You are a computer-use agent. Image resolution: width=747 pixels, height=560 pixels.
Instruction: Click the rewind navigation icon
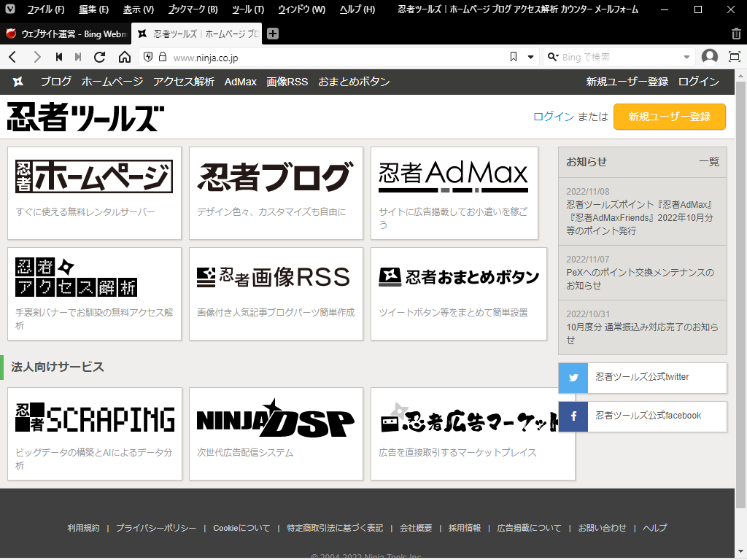pos(59,57)
